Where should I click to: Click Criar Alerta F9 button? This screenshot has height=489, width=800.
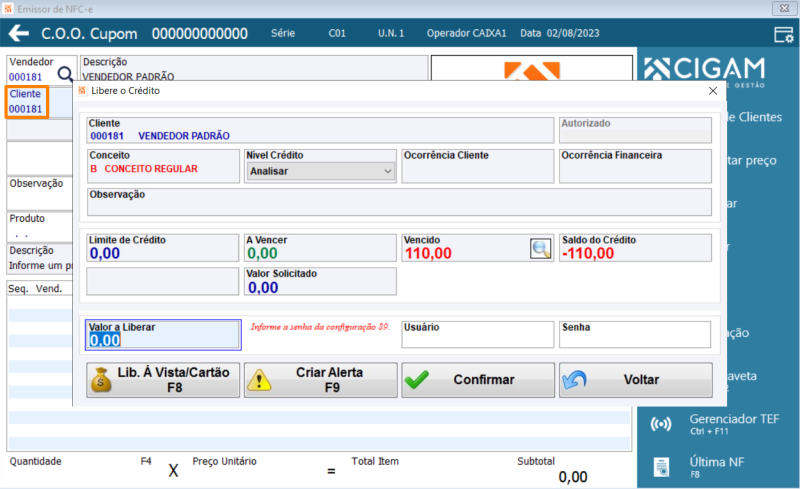320,380
